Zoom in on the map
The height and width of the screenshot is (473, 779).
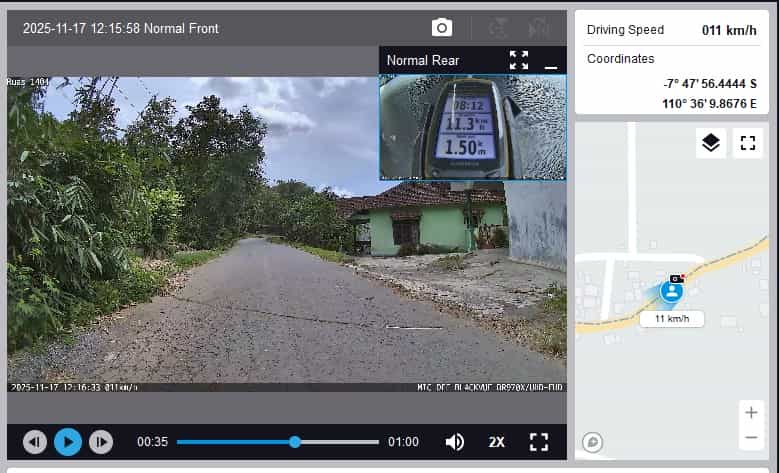tap(750, 412)
